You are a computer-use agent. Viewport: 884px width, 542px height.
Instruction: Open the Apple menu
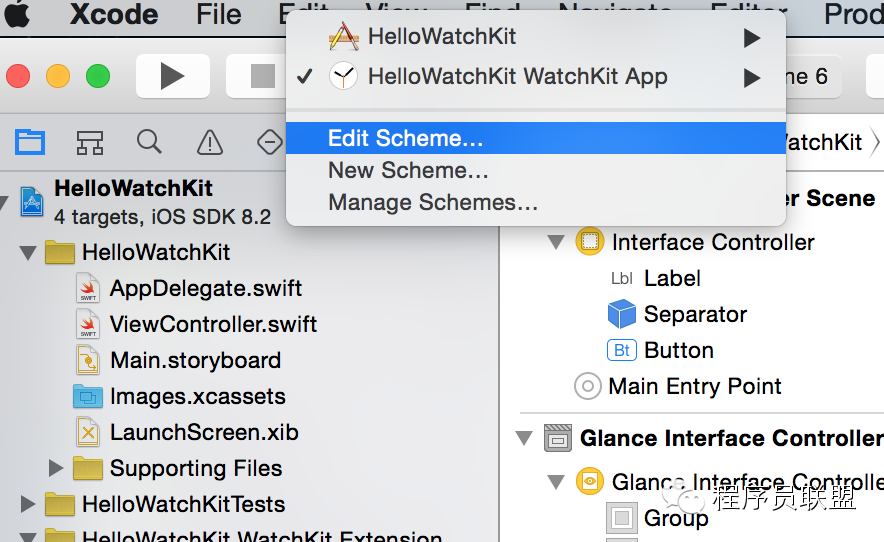tap(17, 14)
